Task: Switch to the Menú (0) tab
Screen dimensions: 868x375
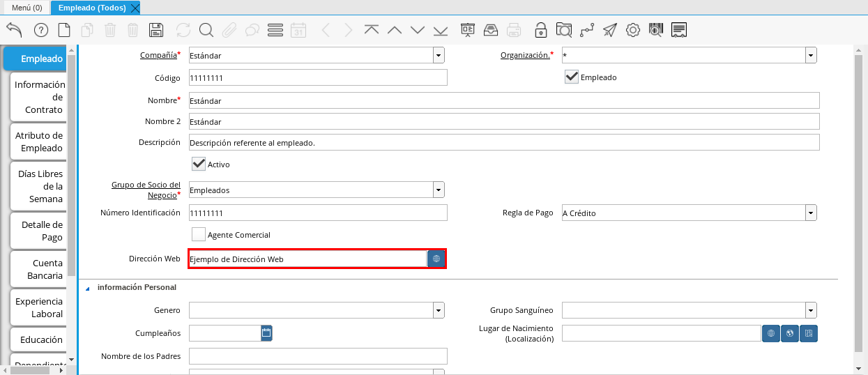Action: tap(27, 8)
